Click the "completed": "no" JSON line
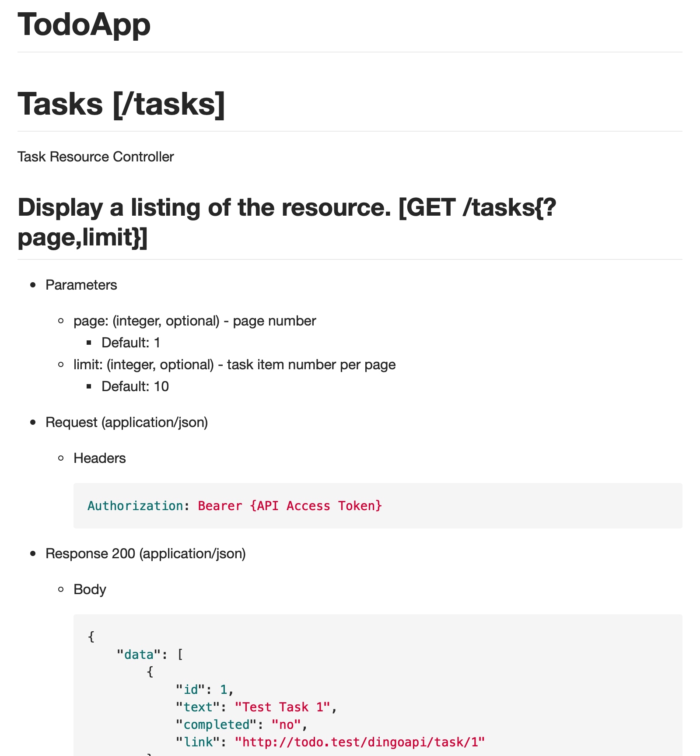The image size is (700, 756). pyautogui.click(x=241, y=724)
